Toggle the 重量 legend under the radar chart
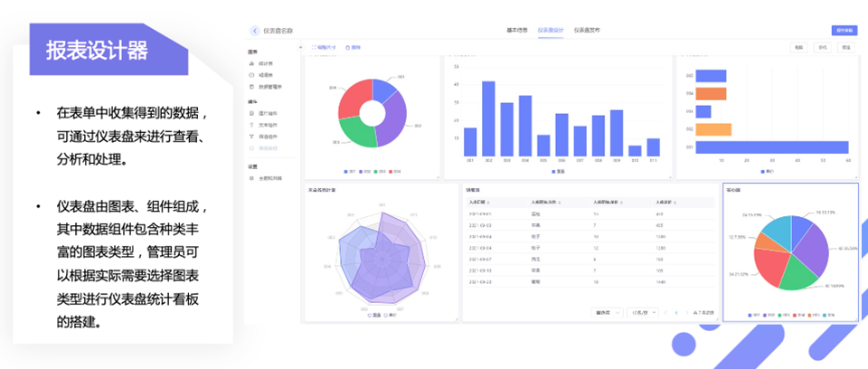The width and height of the screenshot is (868, 369). click(374, 316)
